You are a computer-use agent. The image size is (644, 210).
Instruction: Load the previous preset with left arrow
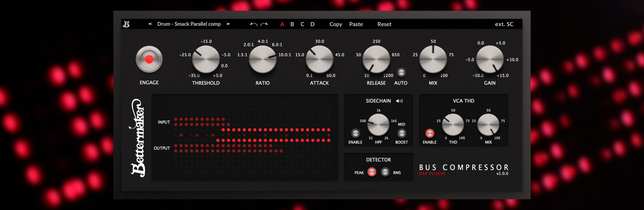[150, 24]
